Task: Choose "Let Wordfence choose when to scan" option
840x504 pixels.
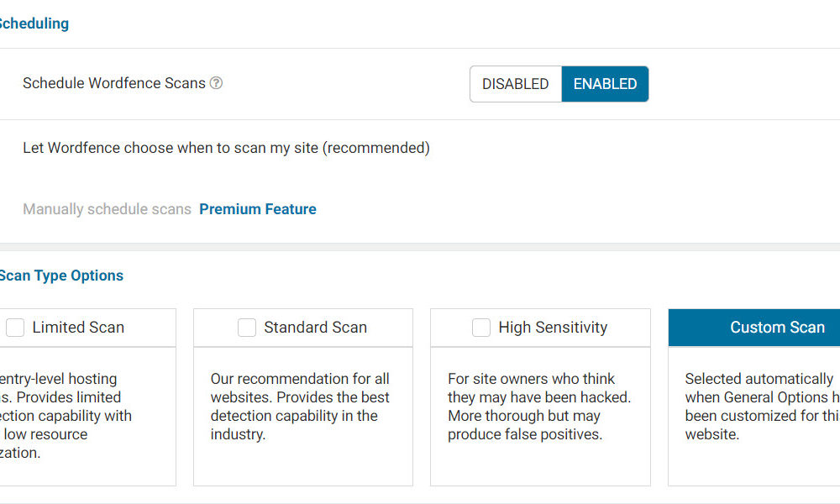Action: tap(226, 148)
